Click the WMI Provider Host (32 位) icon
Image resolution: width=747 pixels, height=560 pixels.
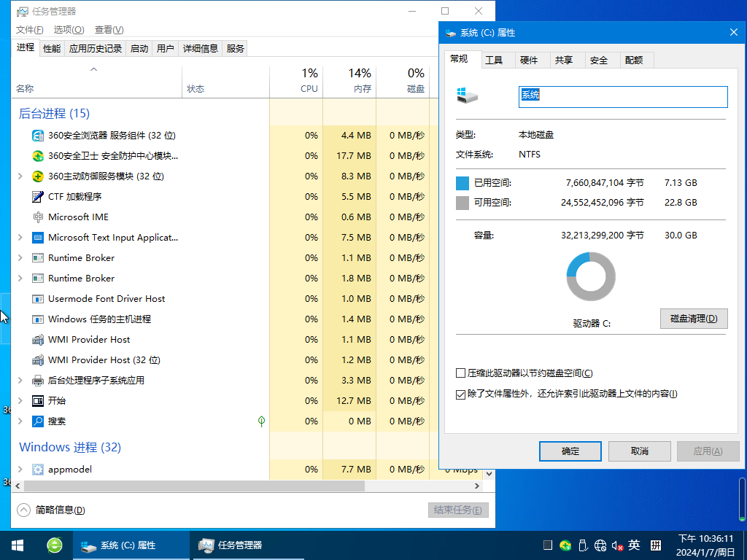[38, 360]
